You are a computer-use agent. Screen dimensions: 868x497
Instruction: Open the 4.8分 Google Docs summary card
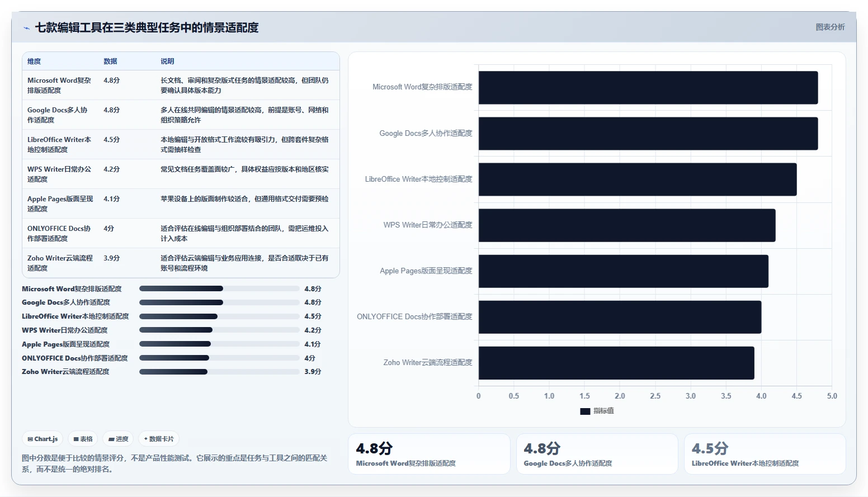597,454
